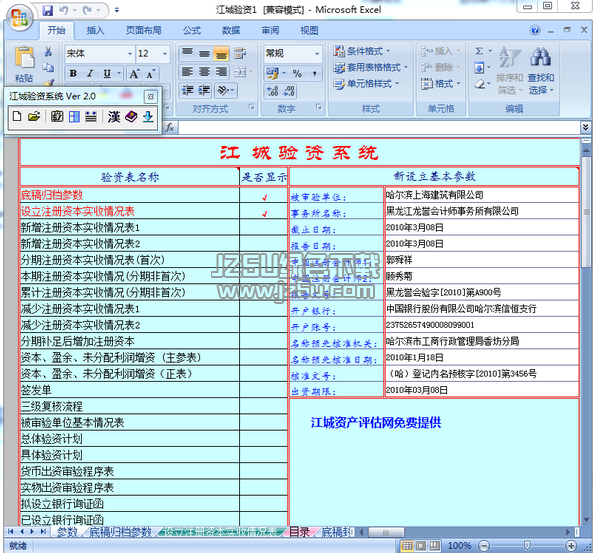593x553 pixels.
Task: Open Excel help question mark icon
Action: tap(535, 30)
